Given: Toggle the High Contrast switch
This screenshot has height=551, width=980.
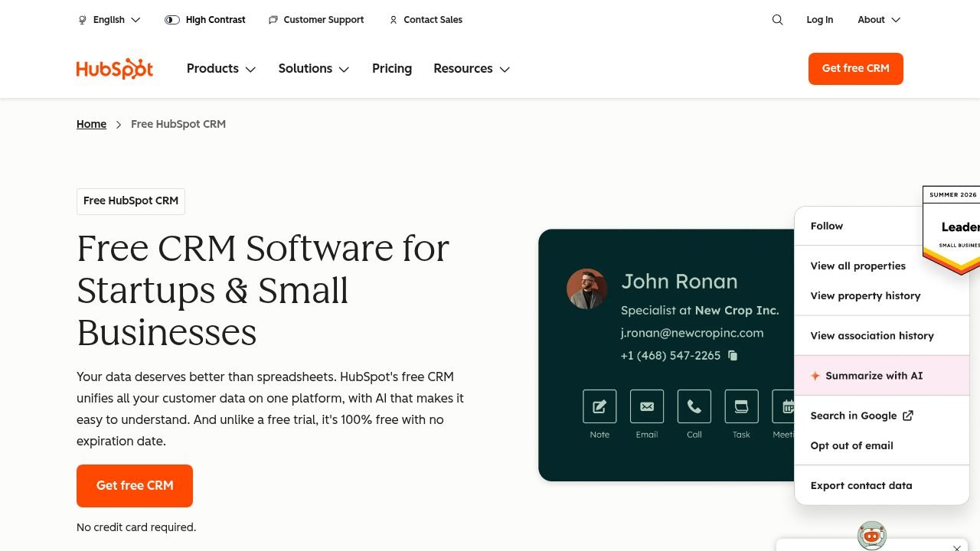Looking at the screenshot, I should [x=172, y=20].
